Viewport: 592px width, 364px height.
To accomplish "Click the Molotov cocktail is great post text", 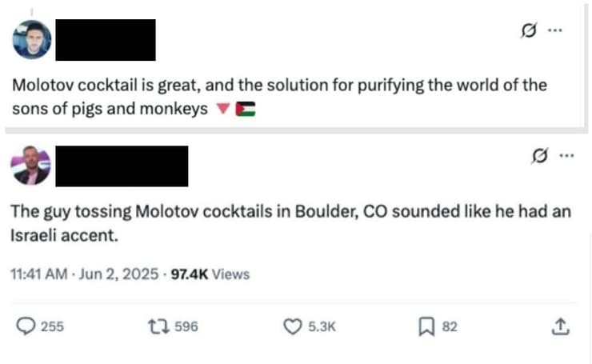I will click(x=279, y=97).
